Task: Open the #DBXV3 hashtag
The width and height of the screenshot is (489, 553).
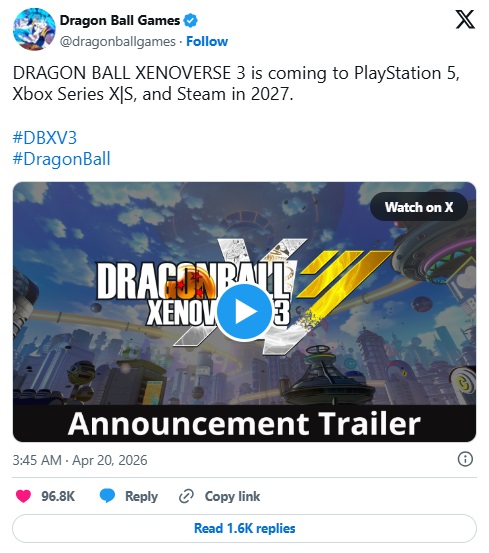Action: pyautogui.click(x=45, y=138)
